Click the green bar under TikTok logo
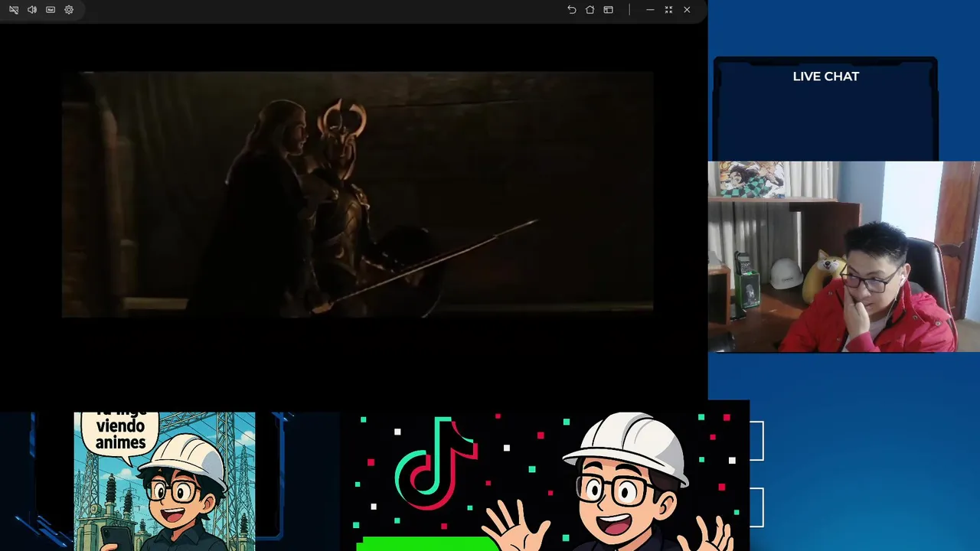The height and width of the screenshot is (551, 980). [x=427, y=543]
